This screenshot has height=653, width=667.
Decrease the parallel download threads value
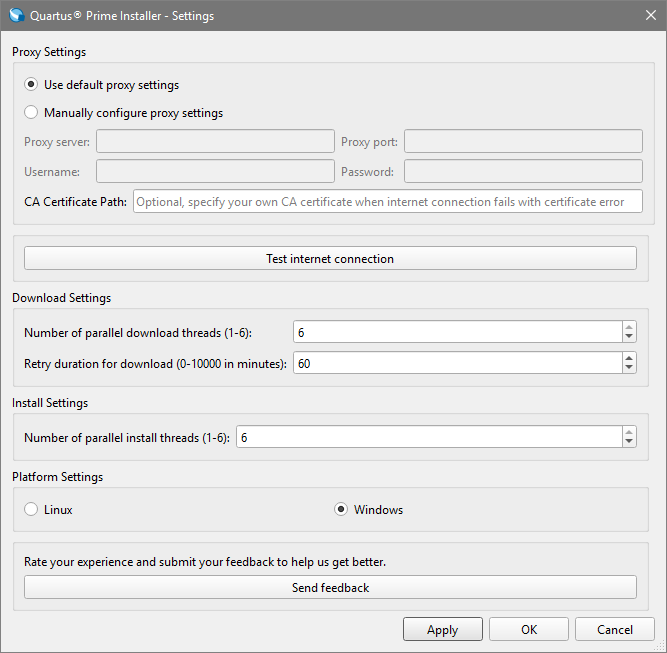tap(629, 337)
